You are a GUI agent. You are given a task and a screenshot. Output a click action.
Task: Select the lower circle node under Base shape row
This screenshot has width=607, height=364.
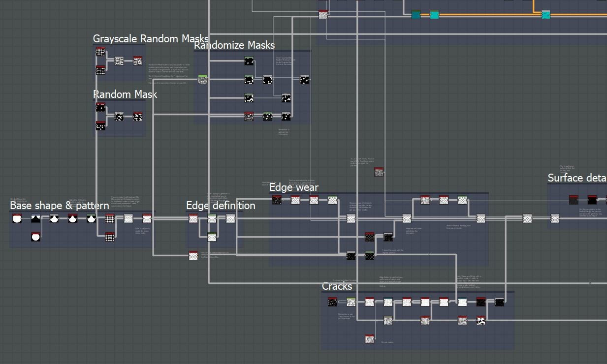coord(35,237)
